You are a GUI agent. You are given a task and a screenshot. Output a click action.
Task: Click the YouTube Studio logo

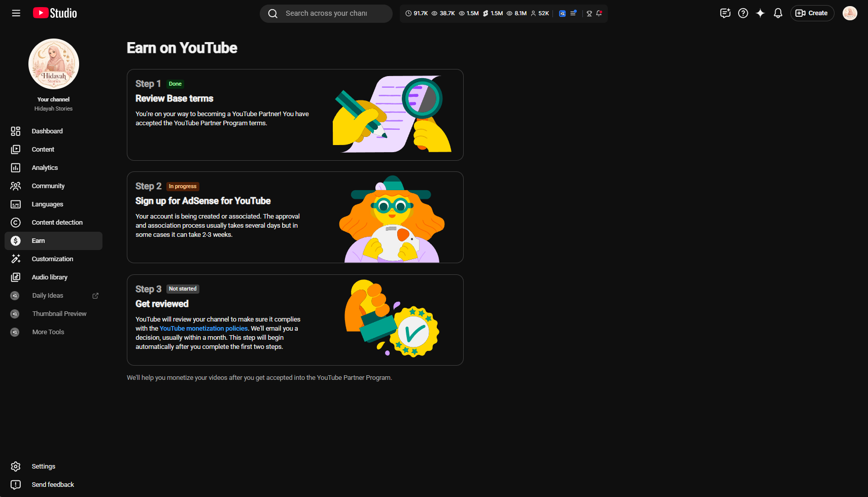coord(55,13)
